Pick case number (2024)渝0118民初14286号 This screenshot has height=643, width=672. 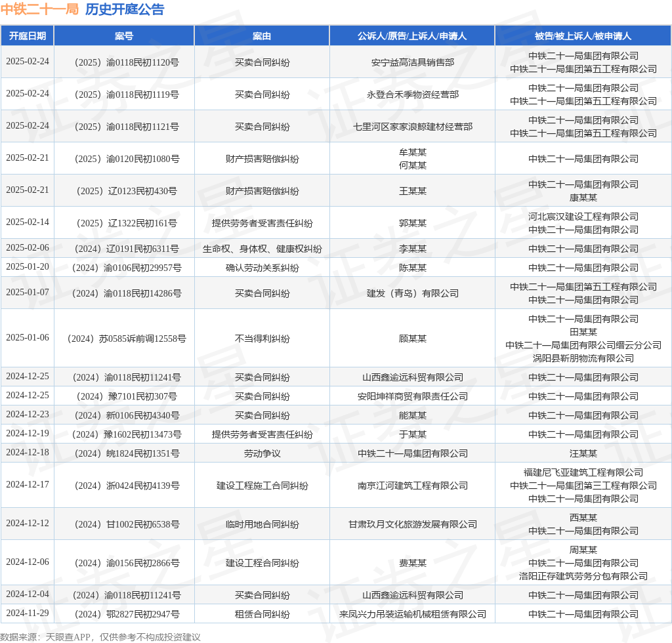[127, 293]
